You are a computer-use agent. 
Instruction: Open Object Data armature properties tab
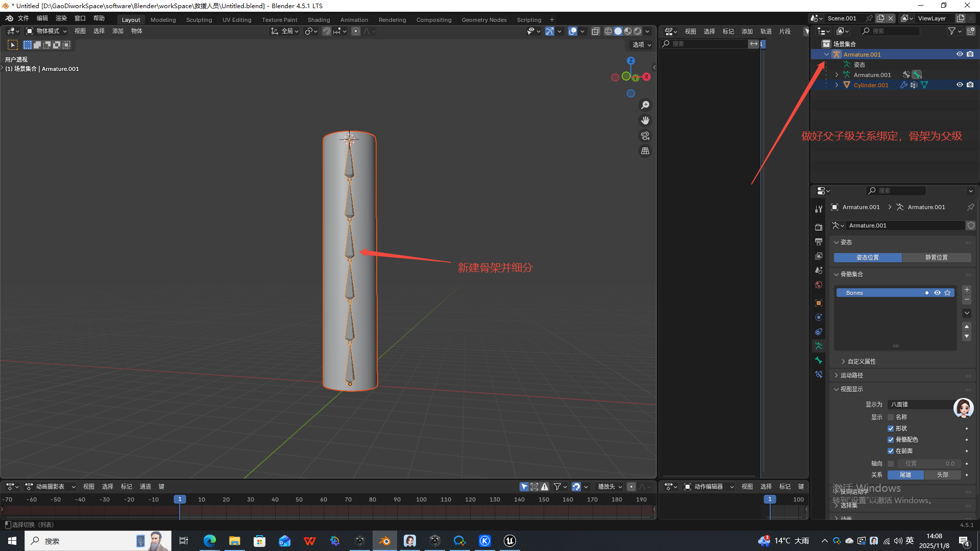[x=819, y=346]
